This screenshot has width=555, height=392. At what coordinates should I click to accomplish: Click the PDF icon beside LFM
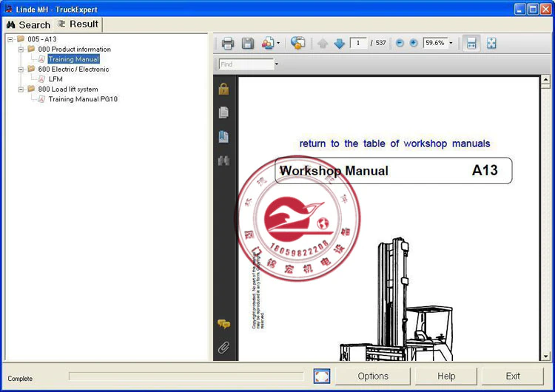pyautogui.click(x=41, y=79)
